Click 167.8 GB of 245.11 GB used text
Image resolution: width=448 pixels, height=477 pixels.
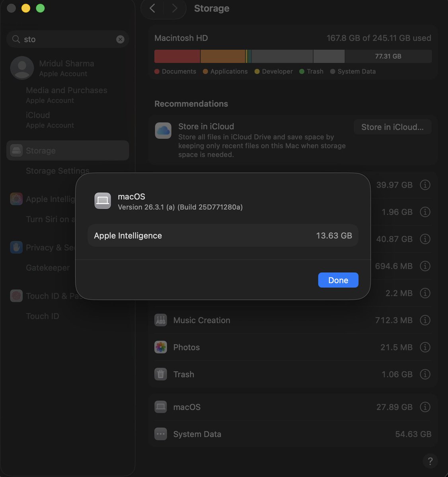(379, 38)
